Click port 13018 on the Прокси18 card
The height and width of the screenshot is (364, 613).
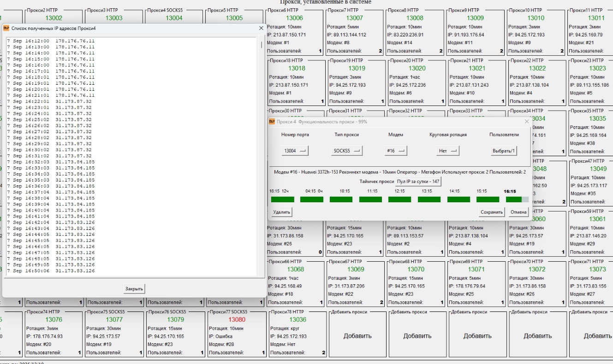coord(297,68)
